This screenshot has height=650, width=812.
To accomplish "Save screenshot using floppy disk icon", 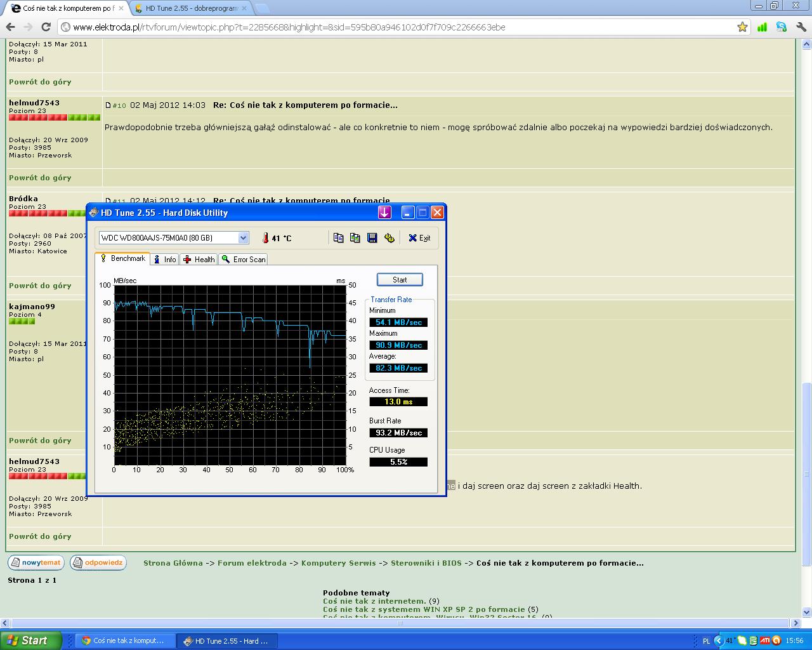I will [x=372, y=237].
